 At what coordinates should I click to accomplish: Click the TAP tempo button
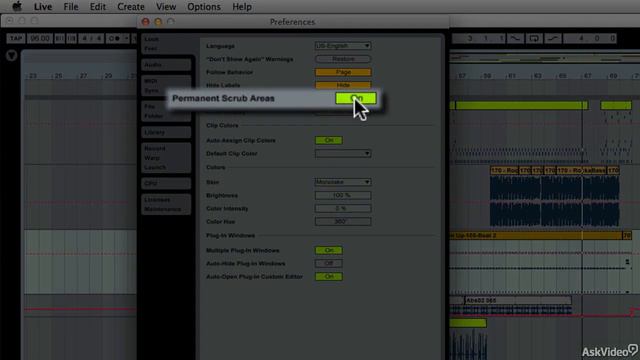click(x=16, y=38)
